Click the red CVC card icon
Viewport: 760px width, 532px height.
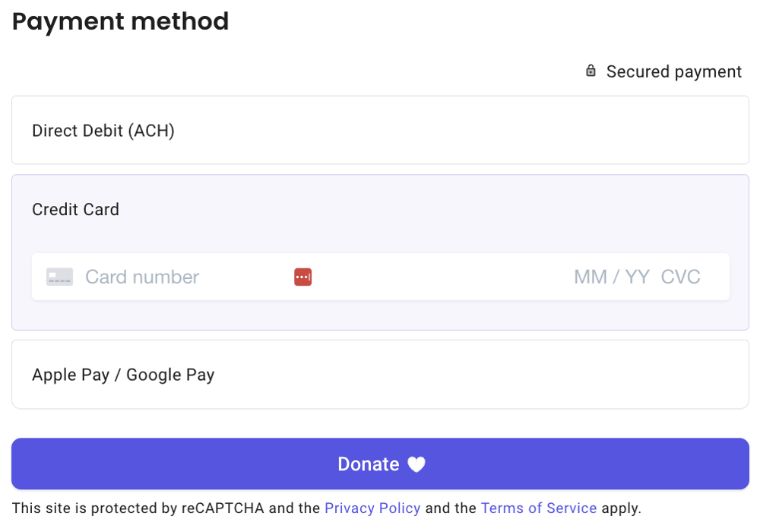click(x=302, y=277)
